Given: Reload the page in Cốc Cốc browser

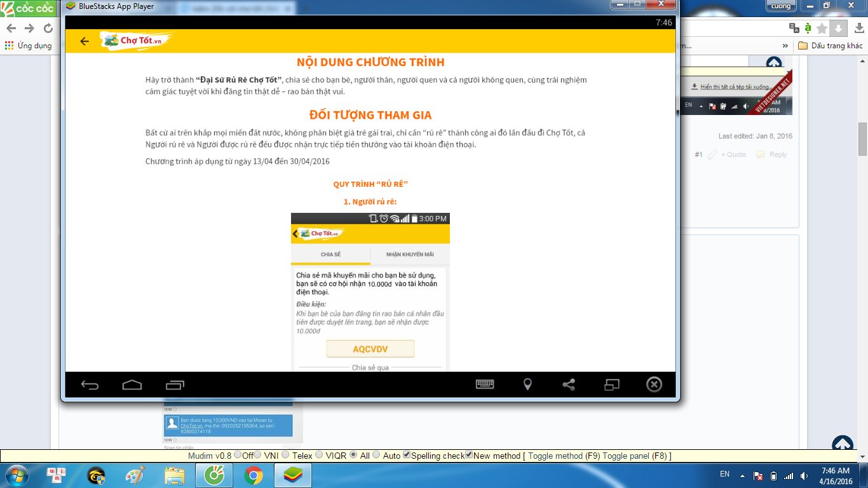Looking at the screenshot, I should click(x=48, y=29).
